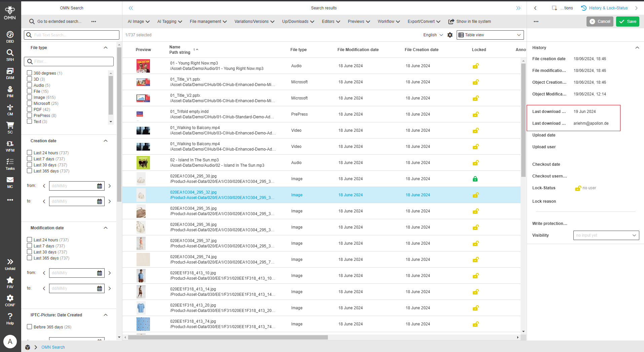
Task: Open the settings gear beside the language selector
Action: tap(450, 35)
